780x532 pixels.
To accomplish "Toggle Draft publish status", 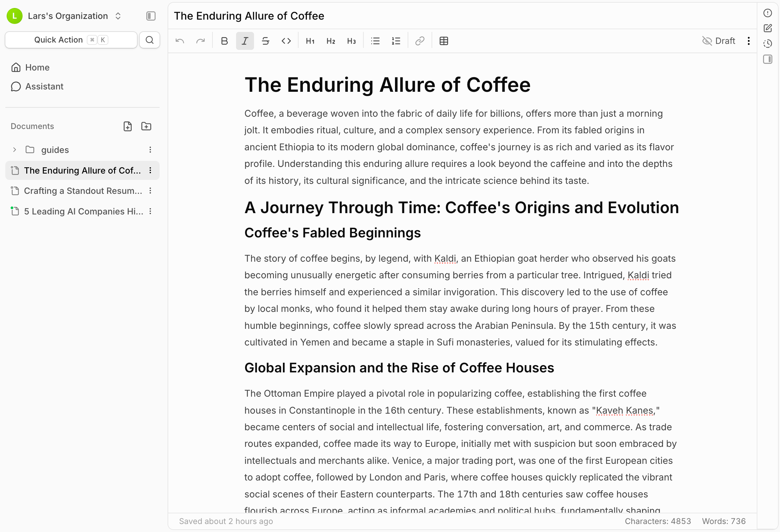I will [718, 41].
